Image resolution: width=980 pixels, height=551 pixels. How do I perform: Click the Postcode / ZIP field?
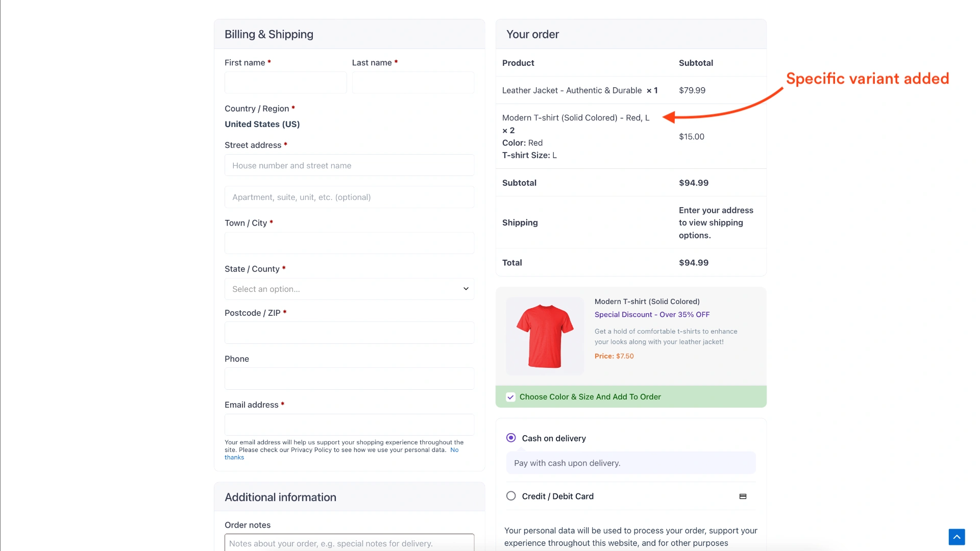point(349,333)
